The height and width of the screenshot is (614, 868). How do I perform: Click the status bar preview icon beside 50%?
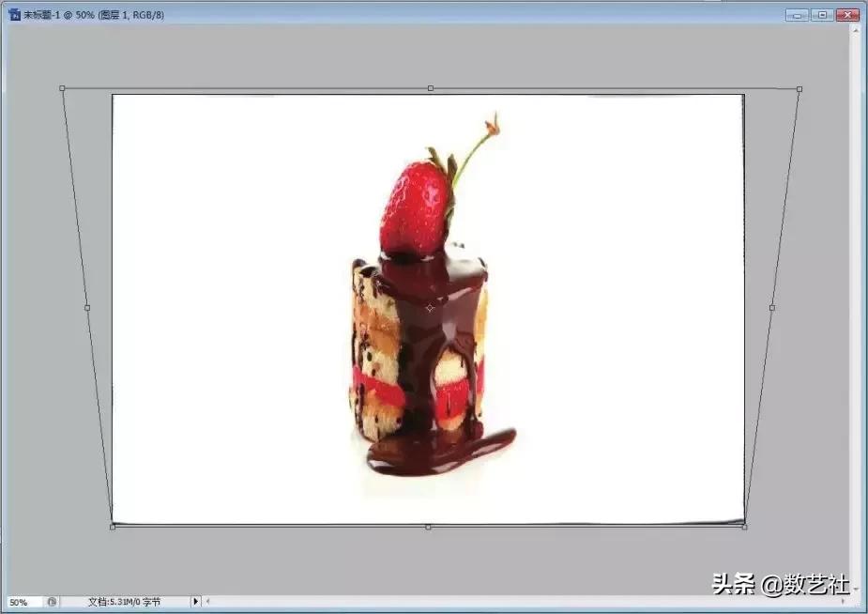(x=52, y=601)
